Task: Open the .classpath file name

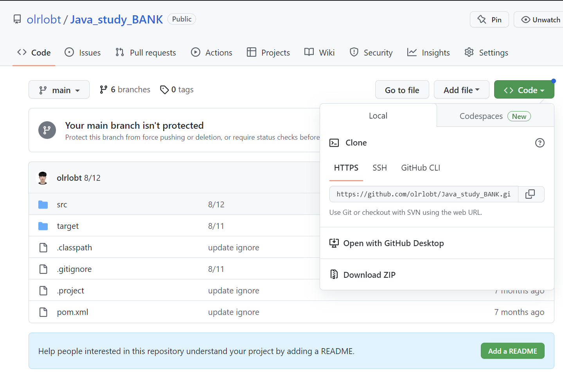Action: coord(74,248)
